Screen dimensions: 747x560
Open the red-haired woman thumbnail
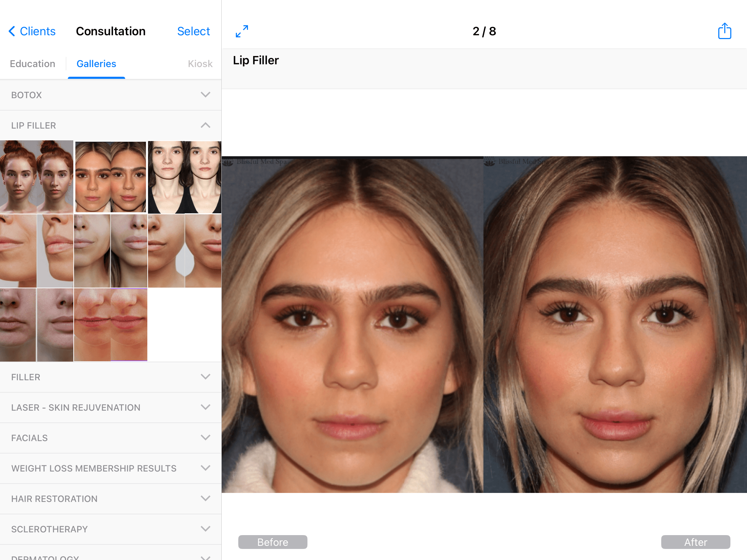coord(36,177)
